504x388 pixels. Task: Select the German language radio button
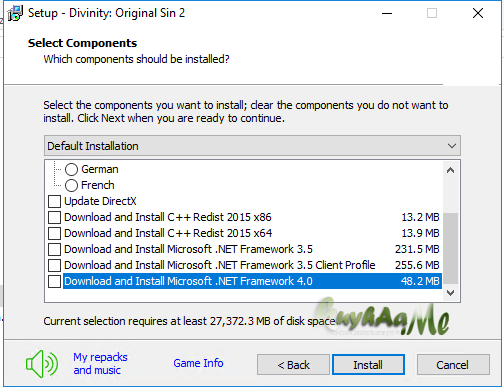click(71, 169)
